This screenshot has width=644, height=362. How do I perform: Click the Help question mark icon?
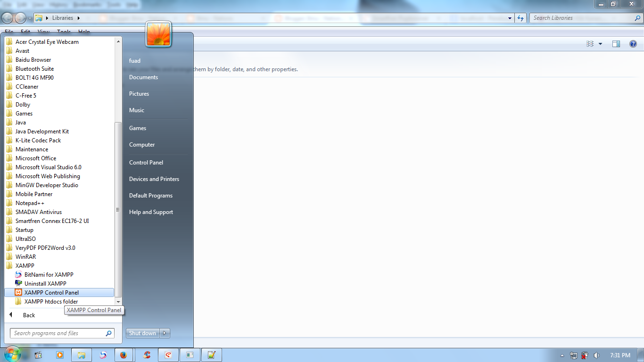[x=633, y=43]
